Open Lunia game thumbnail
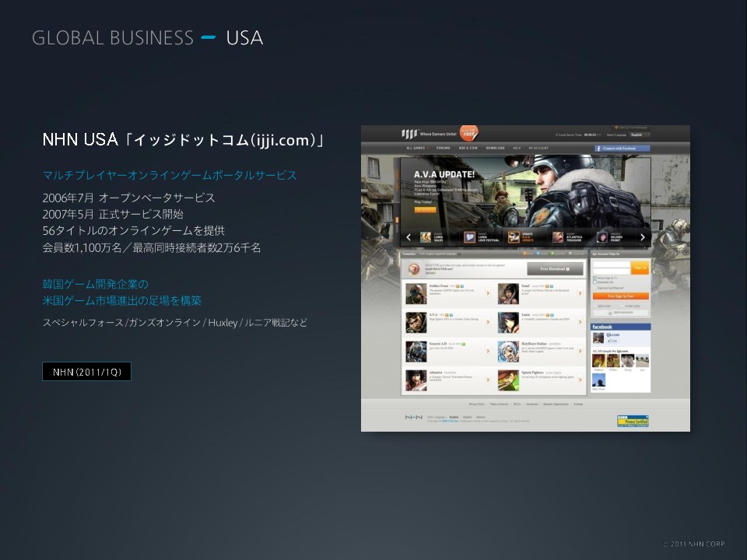The height and width of the screenshot is (560, 747). pos(508,323)
